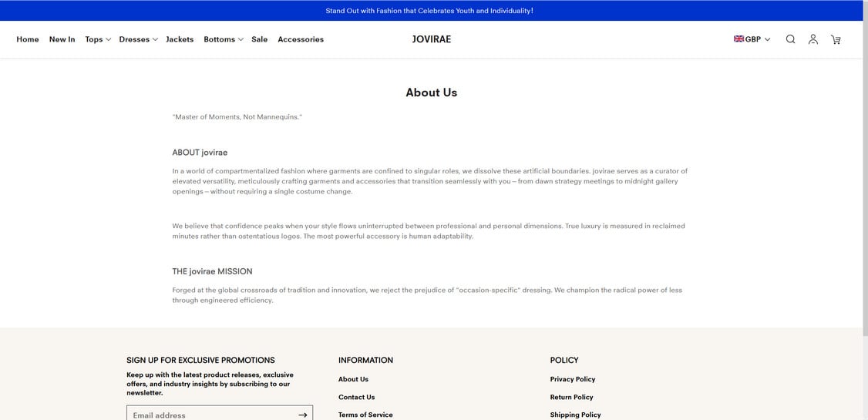This screenshot has width=868, height=420.
Task: Open the Accessories menu item
Action: (301, 39)
